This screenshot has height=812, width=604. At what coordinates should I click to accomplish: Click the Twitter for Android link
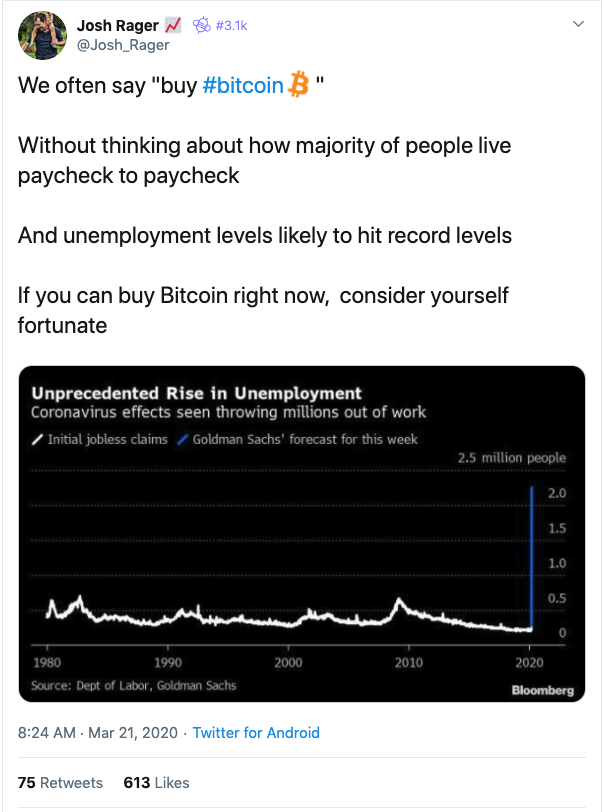point(256,733)
